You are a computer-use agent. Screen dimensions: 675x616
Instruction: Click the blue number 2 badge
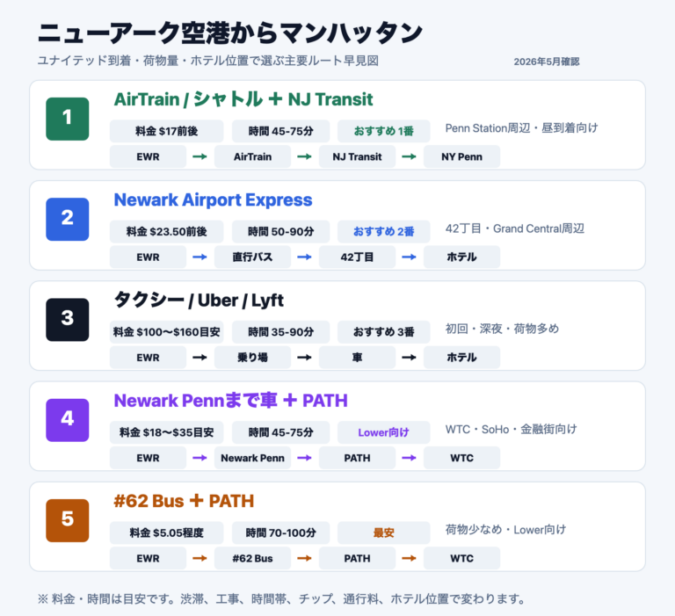click(67, 219)
